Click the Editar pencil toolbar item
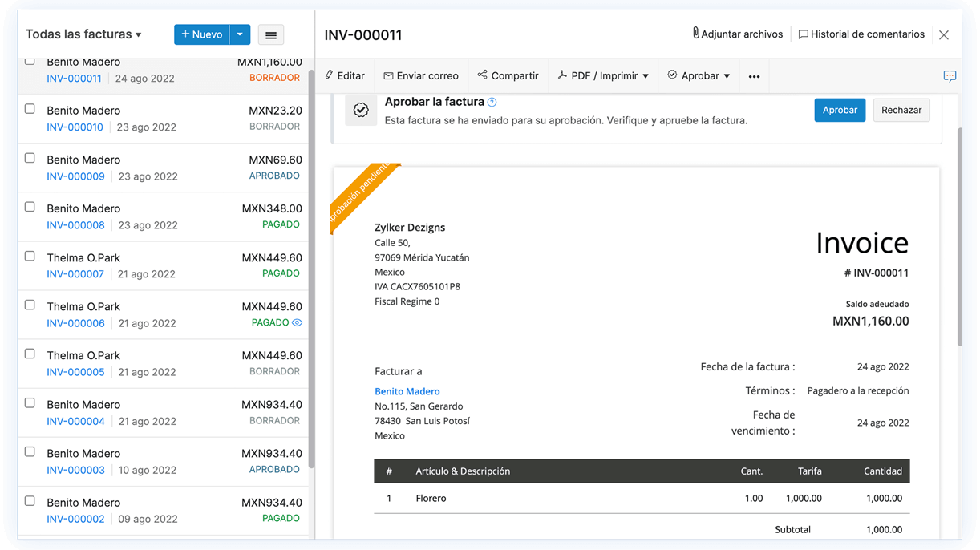 (x=345, y=75)
